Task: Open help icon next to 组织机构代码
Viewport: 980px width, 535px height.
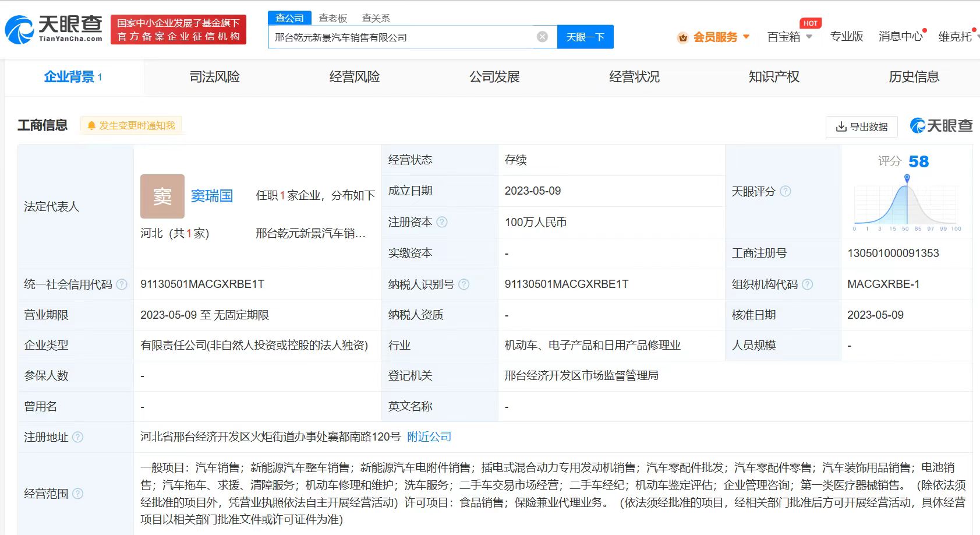Action: coord(808,284)
